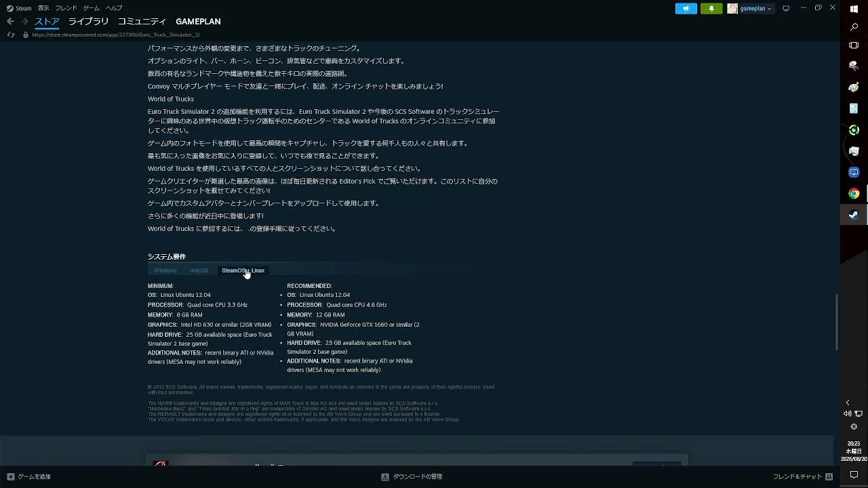The width and height of the screenshot is (868, 488).
Task: Show hidden system tray icons chevron
Action: [847, 403]
